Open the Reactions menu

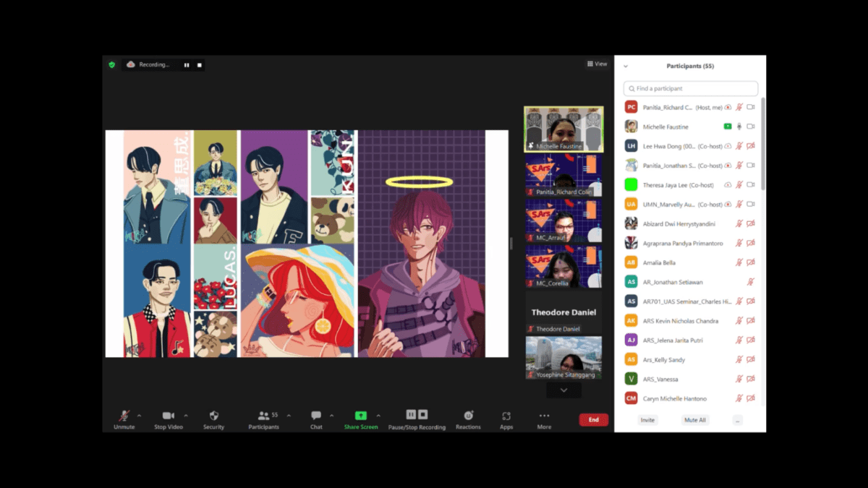click(468, 416)
